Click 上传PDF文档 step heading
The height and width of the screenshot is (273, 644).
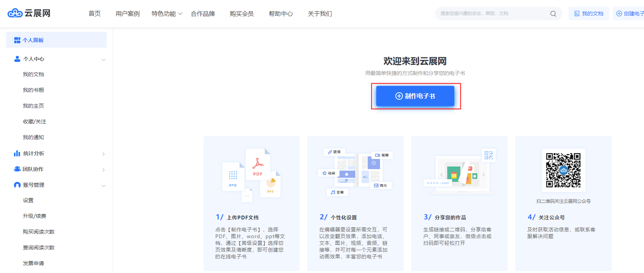[243, 217]
